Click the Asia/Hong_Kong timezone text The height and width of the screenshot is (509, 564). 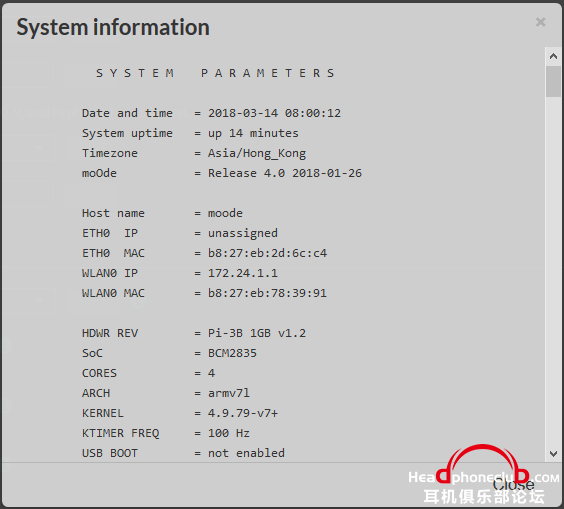tap(257, 154)
